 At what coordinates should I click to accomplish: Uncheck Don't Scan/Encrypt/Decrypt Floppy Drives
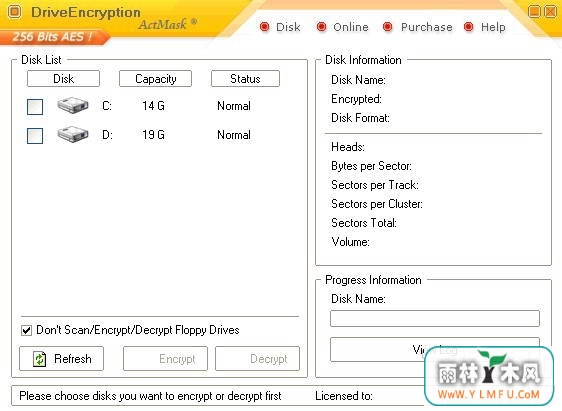tap(26, 330)
